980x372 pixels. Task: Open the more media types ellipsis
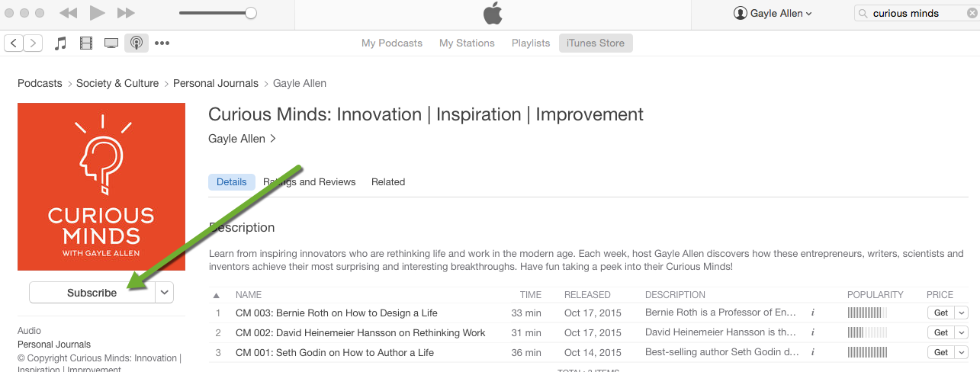click(162, 43)
